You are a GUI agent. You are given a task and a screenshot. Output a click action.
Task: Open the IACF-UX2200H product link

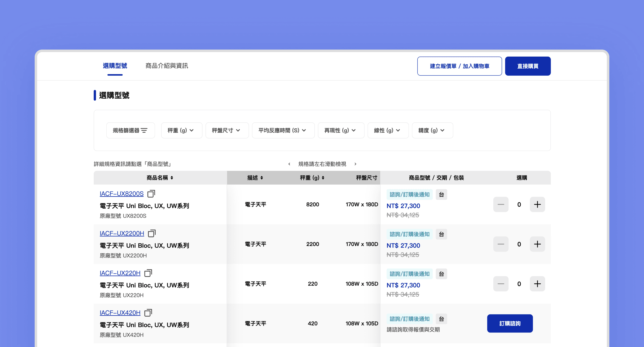[122, 233]
